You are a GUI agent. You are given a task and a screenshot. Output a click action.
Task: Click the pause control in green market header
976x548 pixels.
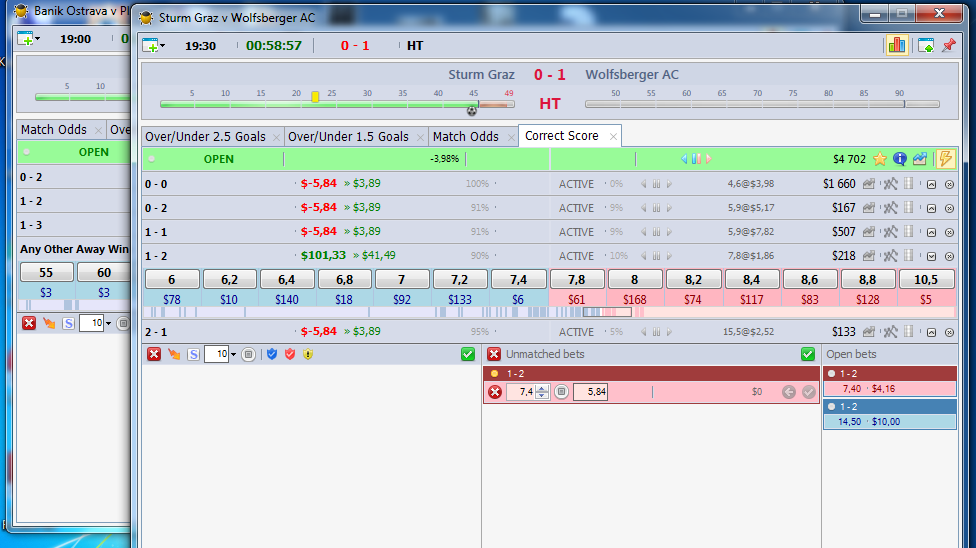click(696, 159)
